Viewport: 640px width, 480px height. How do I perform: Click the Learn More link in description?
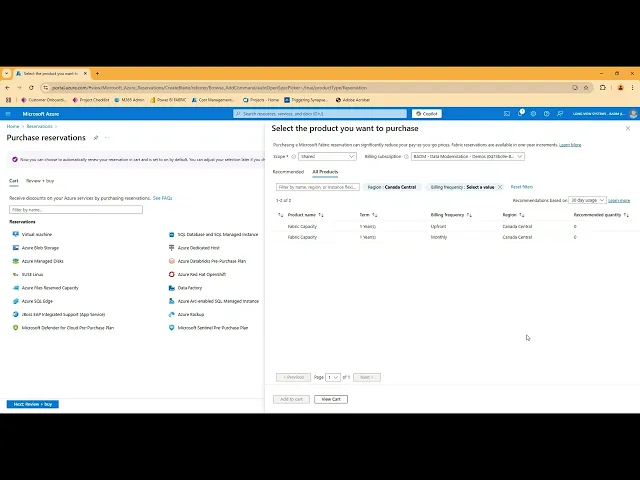pyautogui.click(x=570, y=145)
